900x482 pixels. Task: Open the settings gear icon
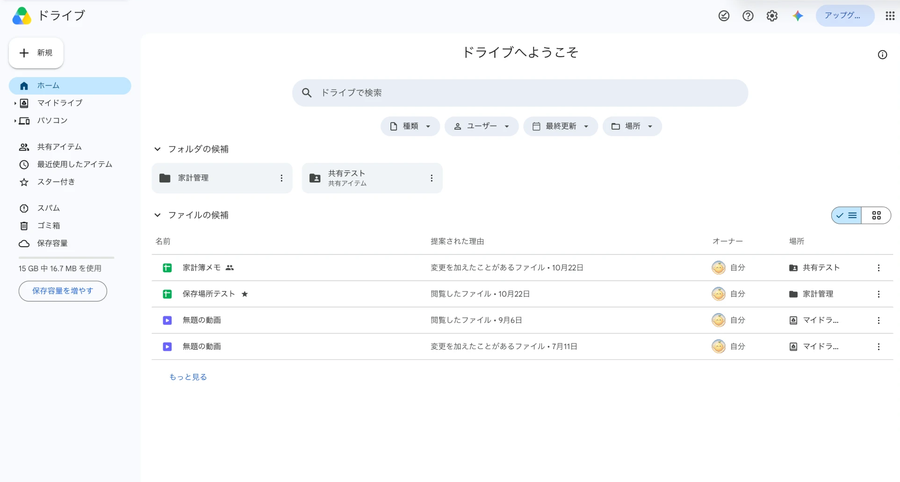pyautogui.click(x=772, y=16)
